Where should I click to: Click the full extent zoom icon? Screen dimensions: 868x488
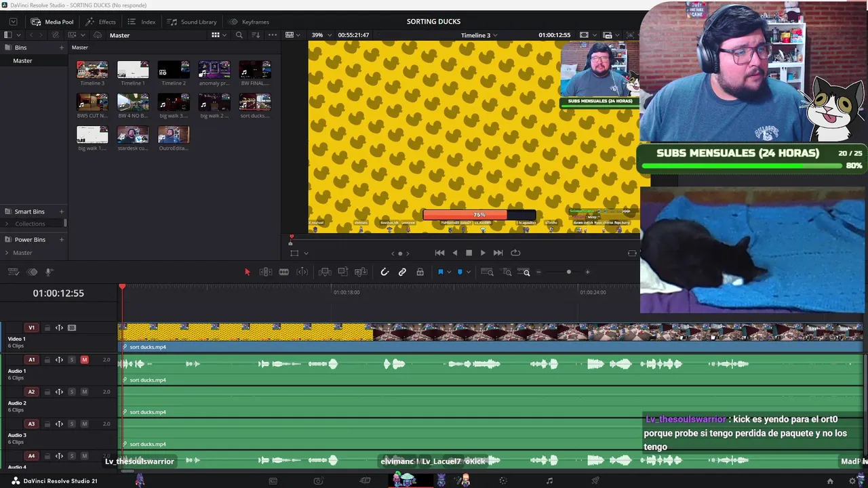(487, 272)
